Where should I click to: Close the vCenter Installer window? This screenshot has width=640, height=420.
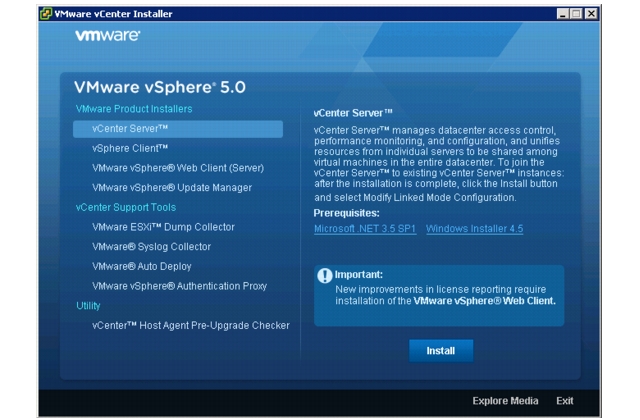591,14
